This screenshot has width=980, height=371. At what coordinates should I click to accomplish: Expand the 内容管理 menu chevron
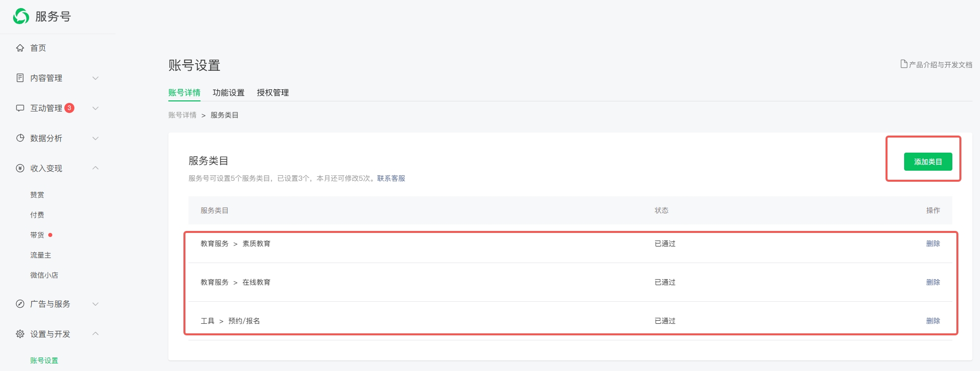coord(95,78)
